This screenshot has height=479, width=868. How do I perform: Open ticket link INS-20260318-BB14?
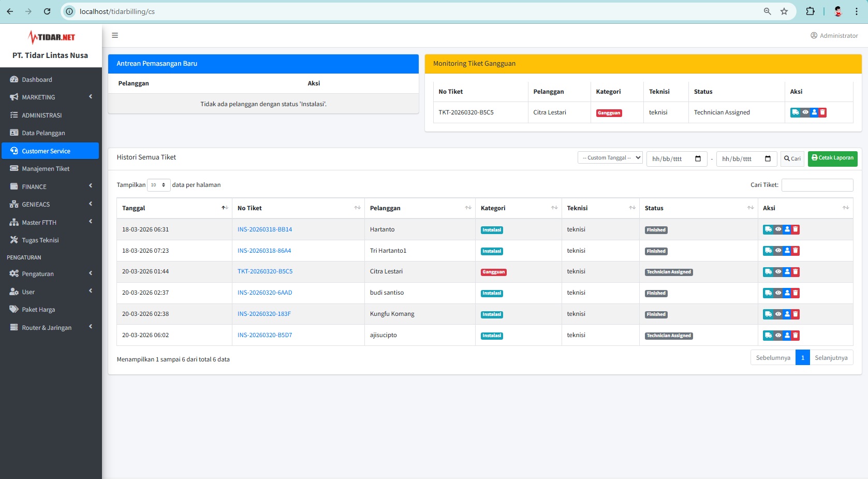264,229
